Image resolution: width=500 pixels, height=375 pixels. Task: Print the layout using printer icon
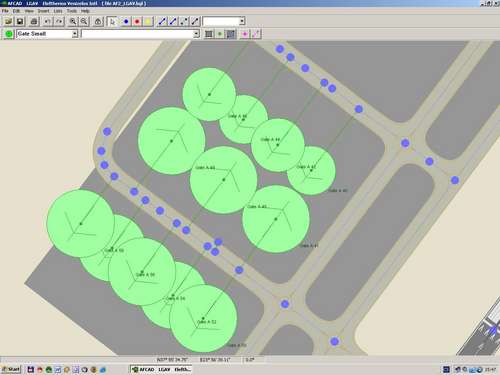tap(34, 21)
